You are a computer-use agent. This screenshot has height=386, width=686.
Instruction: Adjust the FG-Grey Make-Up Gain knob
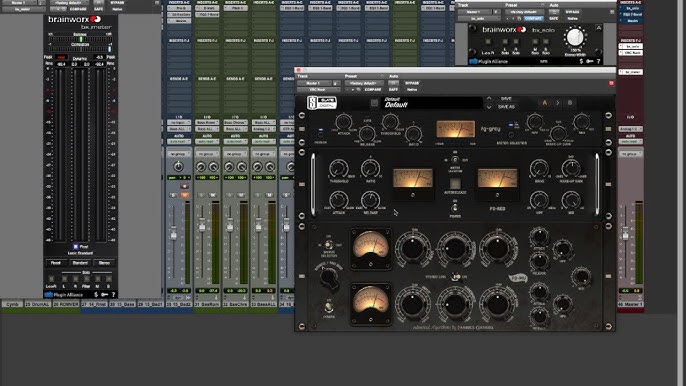(x=558, y=133)
